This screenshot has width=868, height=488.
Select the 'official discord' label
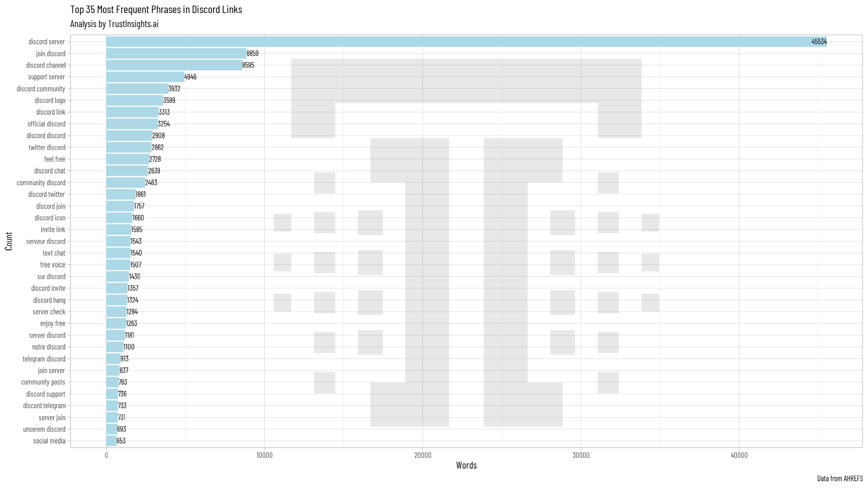pyautogui.click(x=46, y=124)
